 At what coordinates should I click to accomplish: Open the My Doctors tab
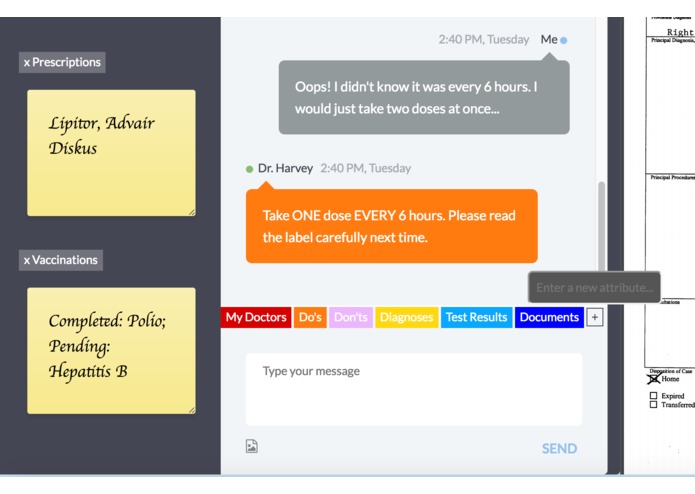pos(256,317)
